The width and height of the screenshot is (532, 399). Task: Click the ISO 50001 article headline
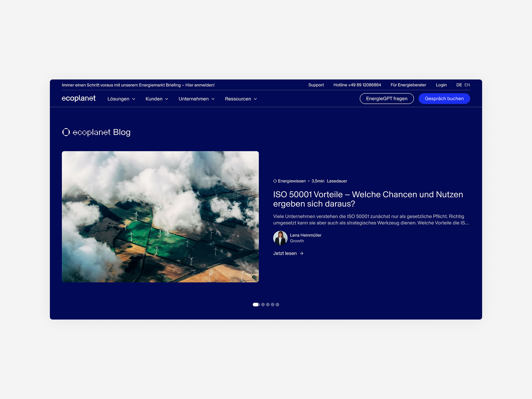click(x=368, y=199)
